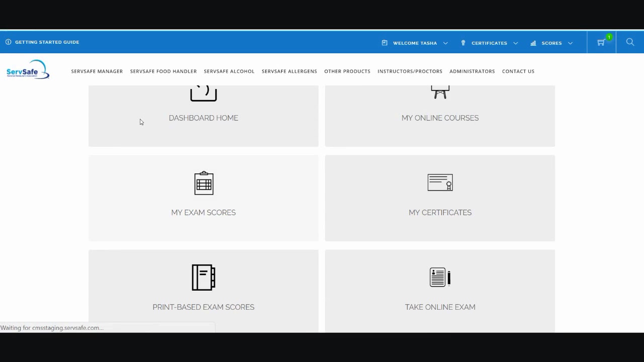Click the Scores bar chart icon
The width and height of the screenshot is (644, 362).
pos(533,43)
